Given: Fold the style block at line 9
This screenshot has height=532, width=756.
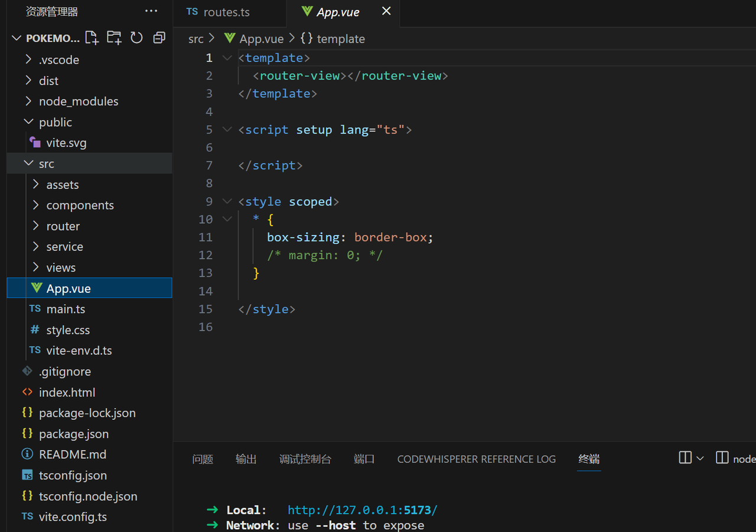Looking at the screenshot, I should point(227,201).
